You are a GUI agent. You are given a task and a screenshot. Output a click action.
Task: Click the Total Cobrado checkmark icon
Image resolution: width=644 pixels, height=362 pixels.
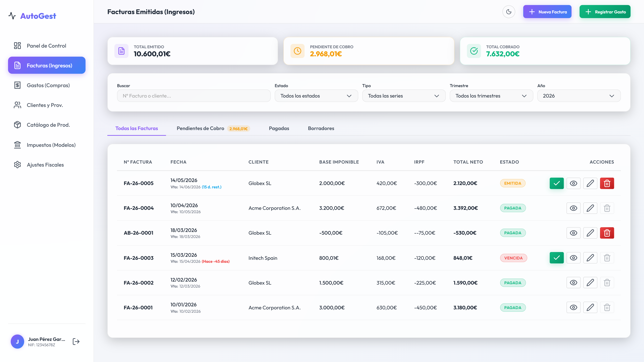[x=474, y=51]
